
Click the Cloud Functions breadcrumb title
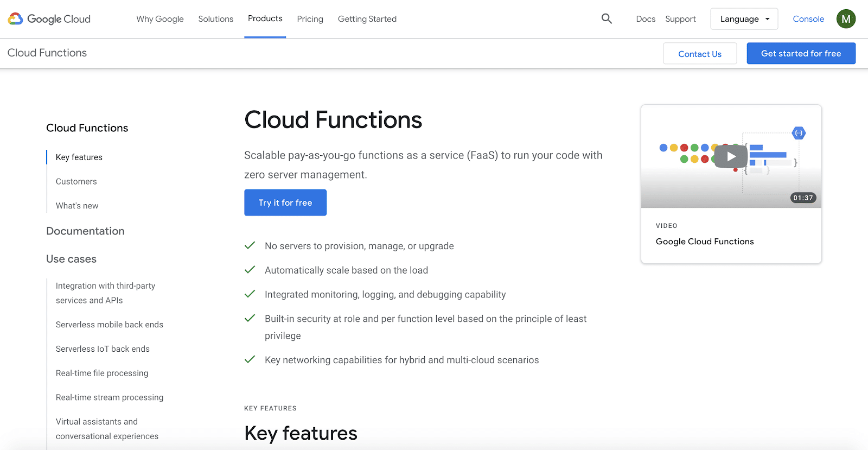point(47,53)
